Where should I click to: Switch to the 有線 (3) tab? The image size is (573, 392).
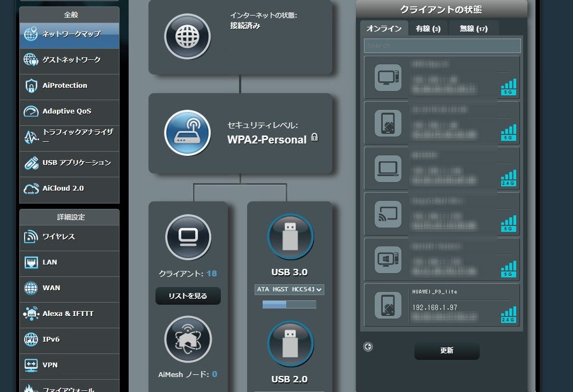(x=428, y=29)
